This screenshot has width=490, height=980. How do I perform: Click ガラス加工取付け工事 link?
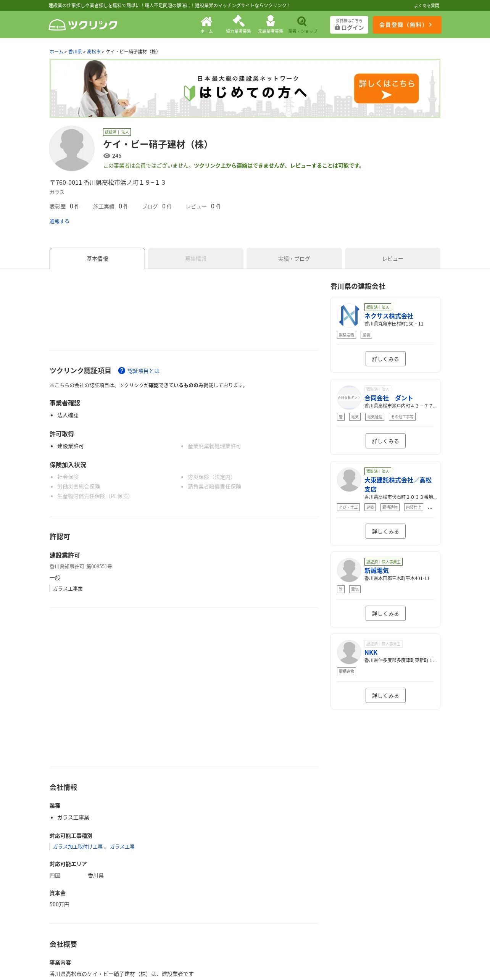[x=78, y=846]
